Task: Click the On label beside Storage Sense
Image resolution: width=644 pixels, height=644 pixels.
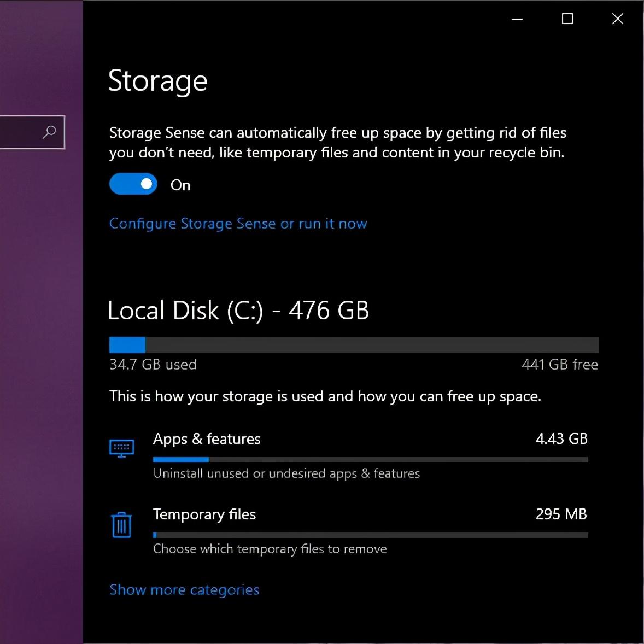Action: click(180, 185)
